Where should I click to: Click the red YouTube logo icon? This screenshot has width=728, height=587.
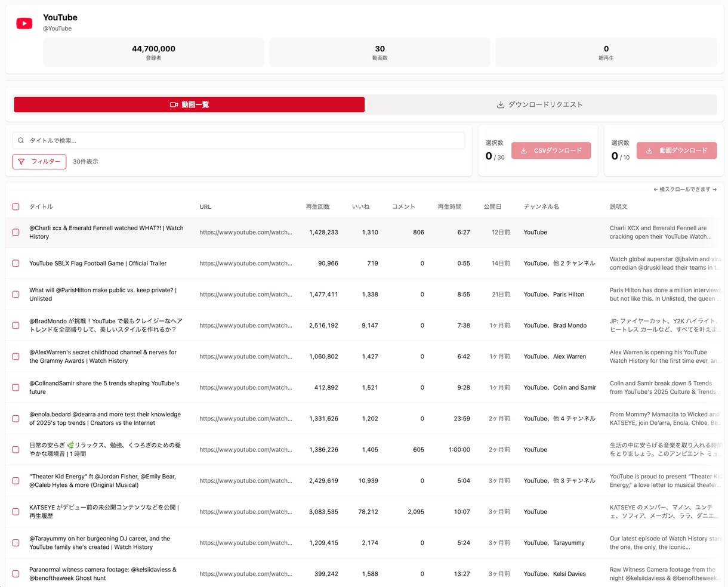tap(24, 24)
